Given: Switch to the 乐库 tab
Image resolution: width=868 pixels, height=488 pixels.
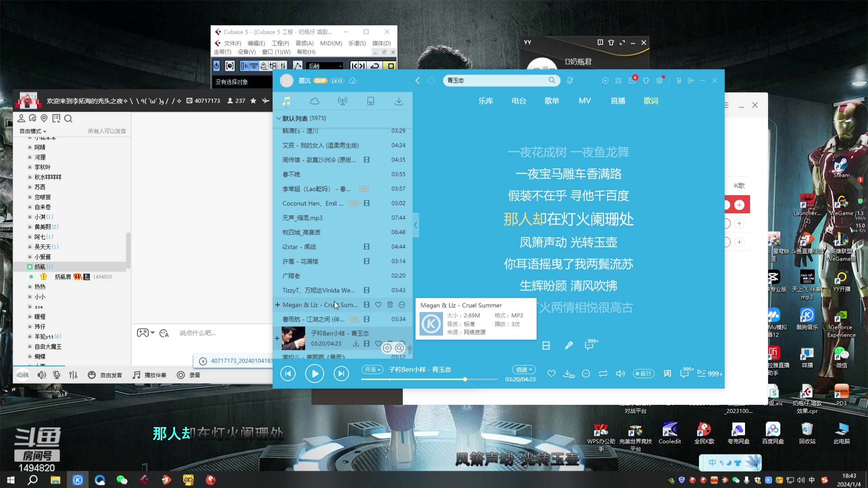Looking at the screenshot, I should 486,101.
